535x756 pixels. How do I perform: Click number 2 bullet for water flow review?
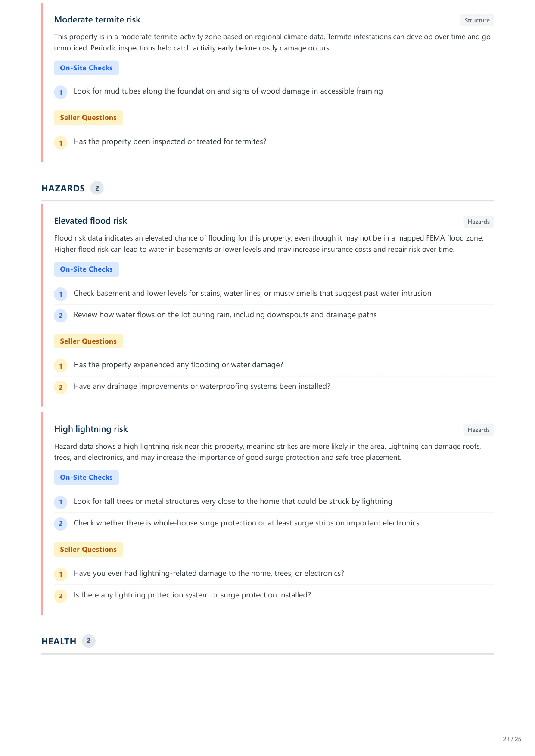tap(61, 316)
